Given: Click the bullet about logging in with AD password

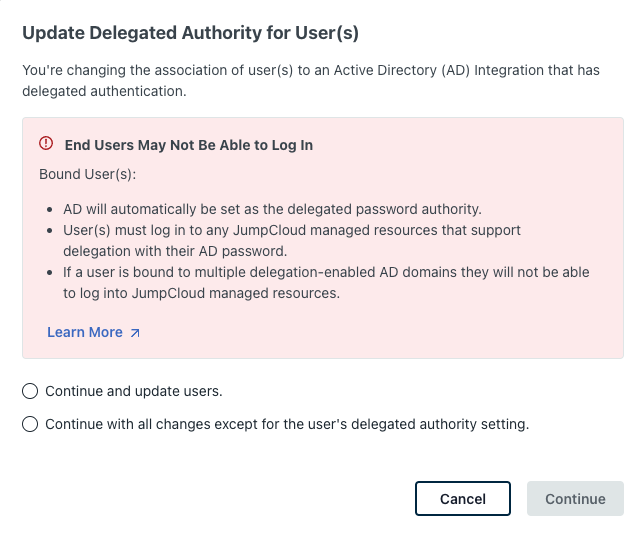Looking at the screenshot, I should pos(292,240).
